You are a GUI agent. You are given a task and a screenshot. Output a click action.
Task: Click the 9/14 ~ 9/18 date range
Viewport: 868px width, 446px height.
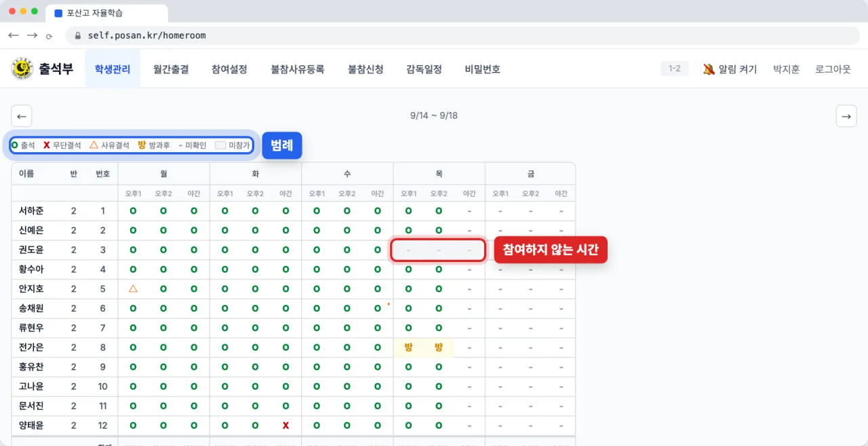[434, 115]
